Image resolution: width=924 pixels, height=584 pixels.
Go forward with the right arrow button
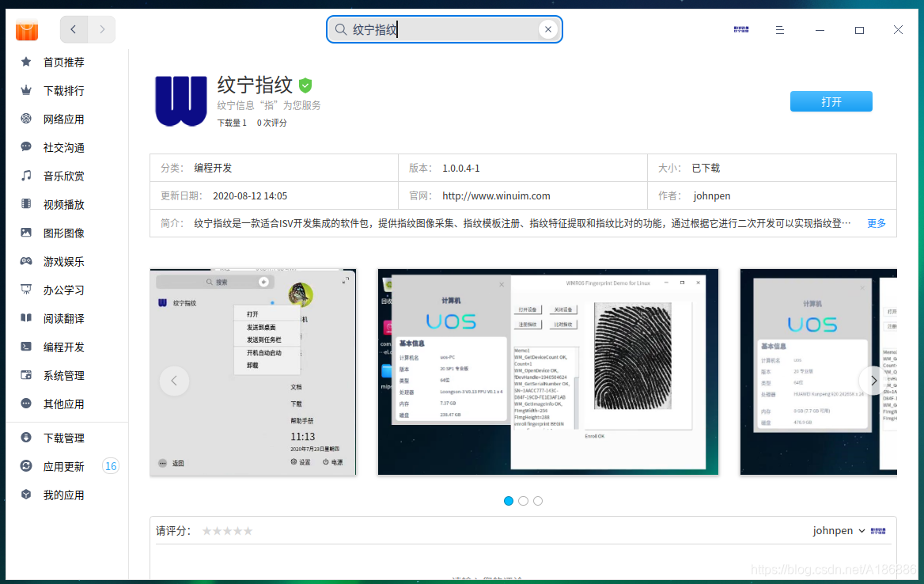(x=102, y=29)
